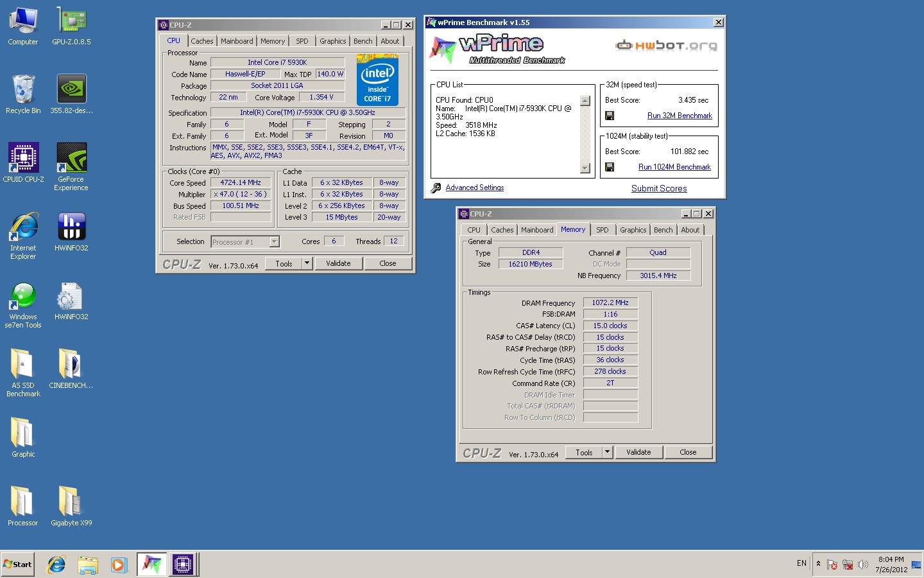Viewport: 924px width, 578px height.
Task: Open the CINEBENCH folder
Action: point(71,369)
